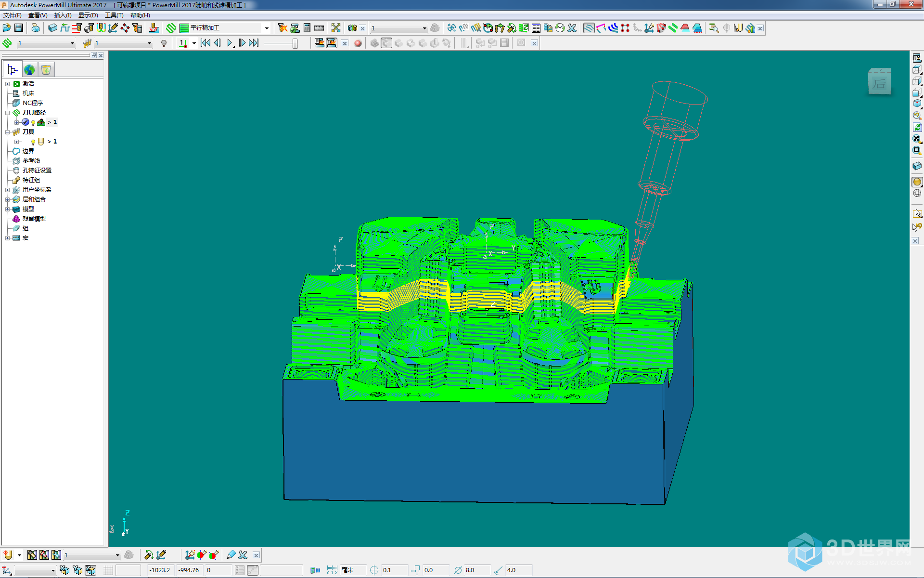Viewport: 924px width, 578px height.
Task: Save project with the floppy disk icon
Action: [x=19, y=28]
